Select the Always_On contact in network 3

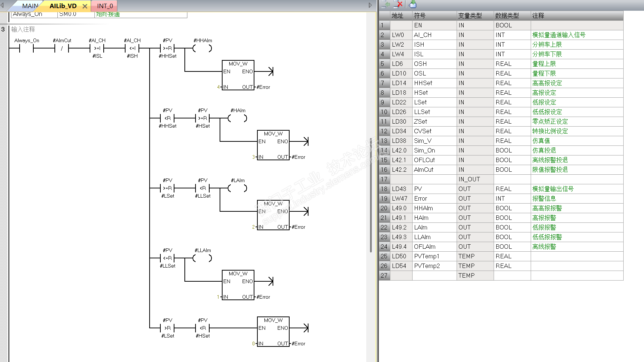26,48
